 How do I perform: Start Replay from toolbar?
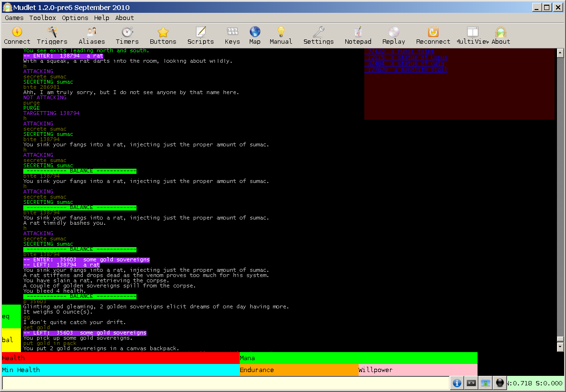[393, 36]
